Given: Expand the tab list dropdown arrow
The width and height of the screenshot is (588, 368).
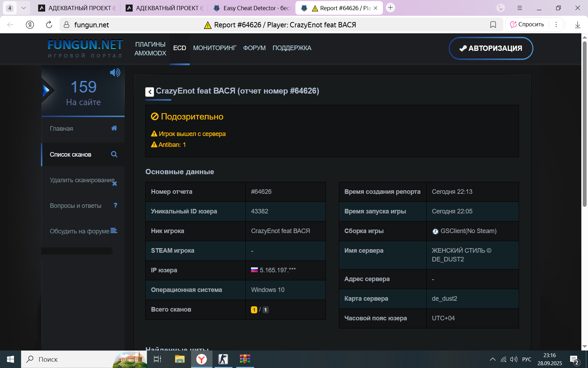Looking at the screenshot, I should point(23,8).
